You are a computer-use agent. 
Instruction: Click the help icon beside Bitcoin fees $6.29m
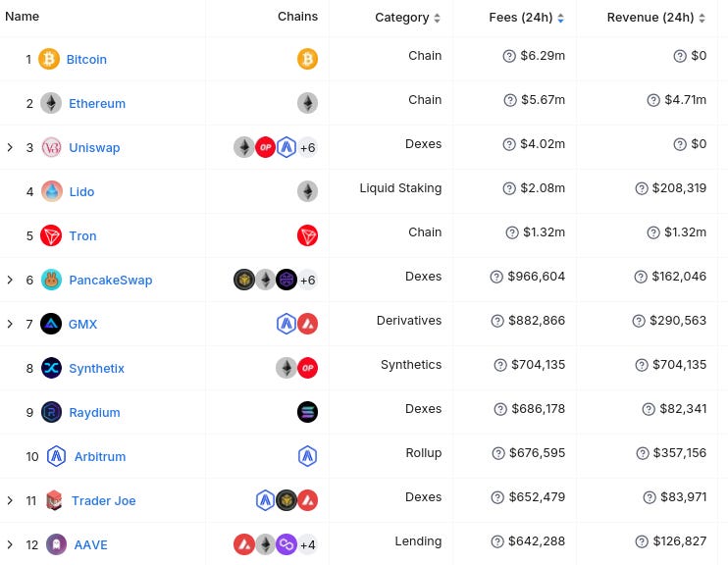pyautogui.click(x=509, y=56)
